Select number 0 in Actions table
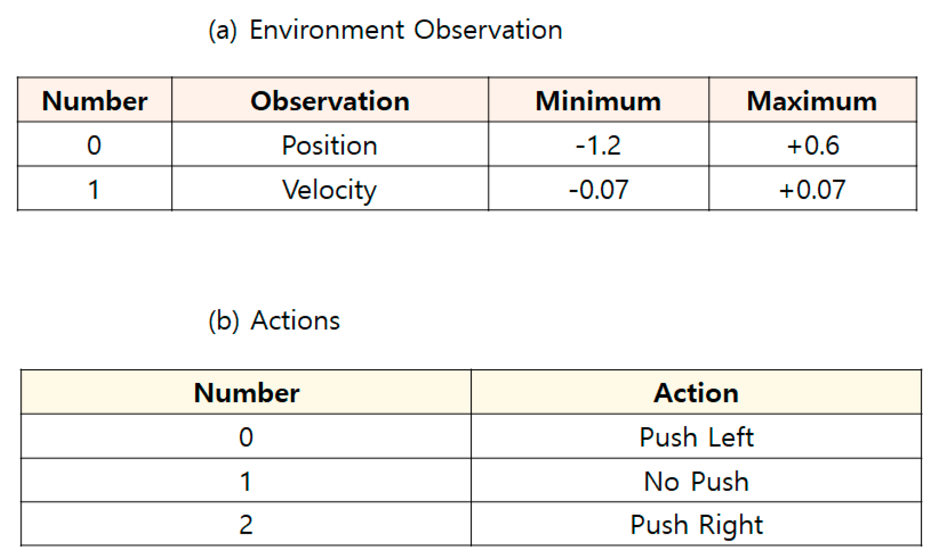This screenshot has height=560, width=939. click(x=246, y=437)
